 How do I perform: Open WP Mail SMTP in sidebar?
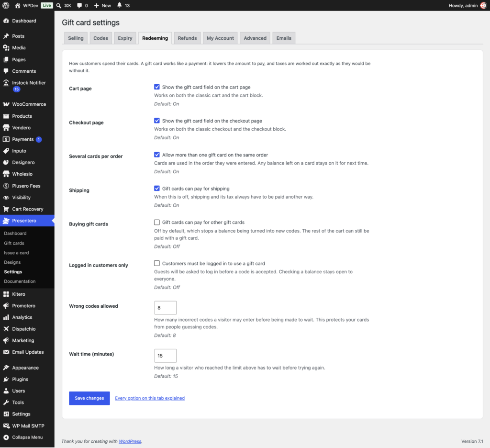point(27,426)
